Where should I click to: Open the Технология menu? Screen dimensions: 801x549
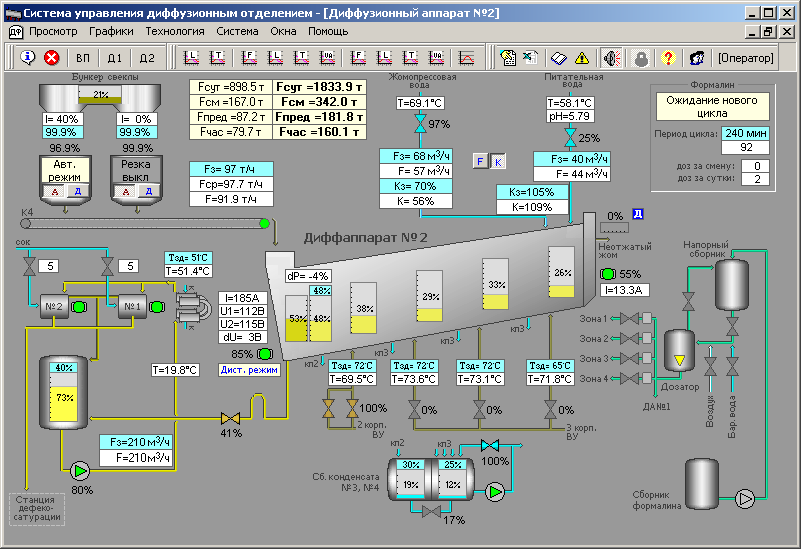[x=175, y=32]
